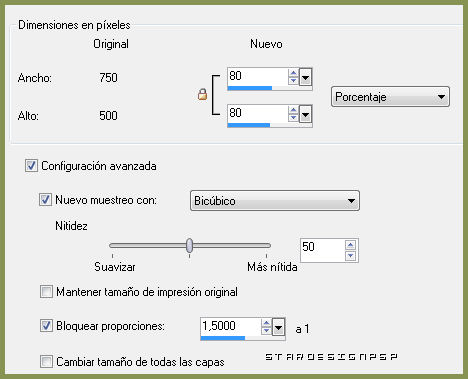
Task: Click the Nitidez slider handle
Action: (x=189, y=246)
